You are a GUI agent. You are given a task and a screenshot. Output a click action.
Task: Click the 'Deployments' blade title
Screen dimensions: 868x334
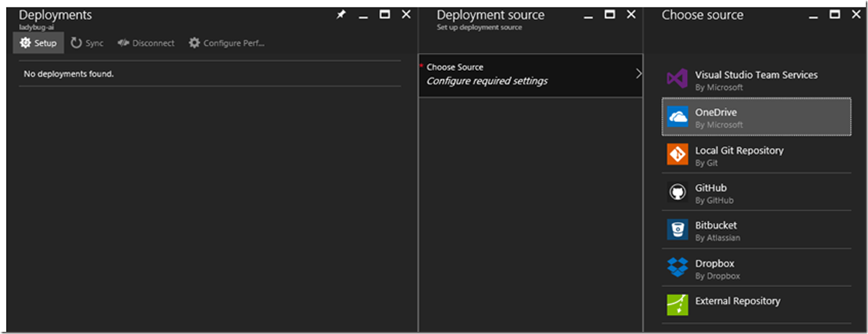point(55,15)
